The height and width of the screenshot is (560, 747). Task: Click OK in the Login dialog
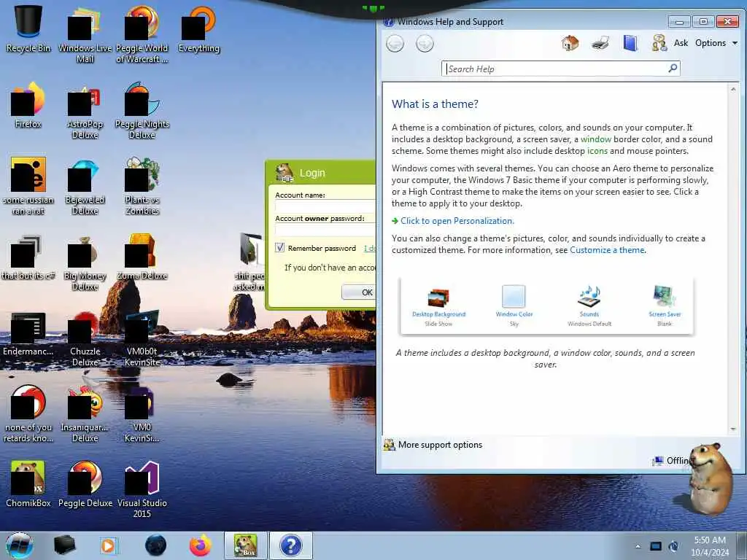[x=359, y=292]
